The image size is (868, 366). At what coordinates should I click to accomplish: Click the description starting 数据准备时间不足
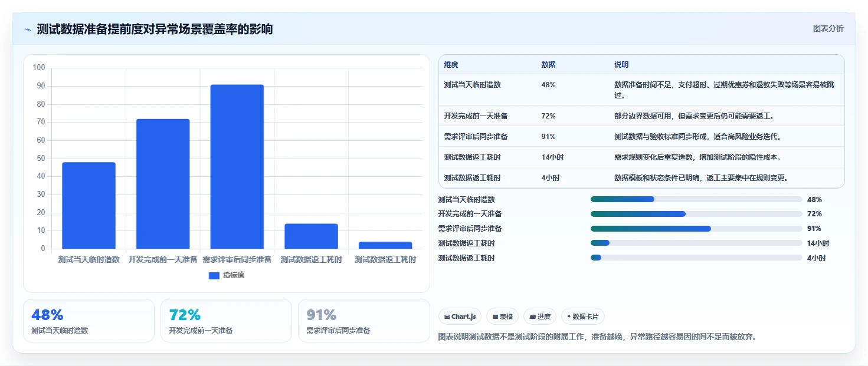[724, 90]
